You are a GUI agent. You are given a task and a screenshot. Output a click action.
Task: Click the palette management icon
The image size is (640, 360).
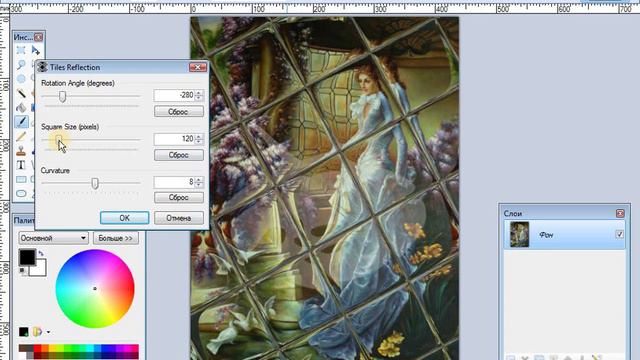pos(38,332)
